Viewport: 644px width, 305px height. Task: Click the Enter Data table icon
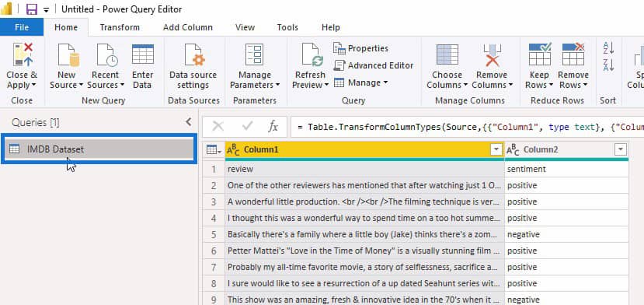(142, 54)
